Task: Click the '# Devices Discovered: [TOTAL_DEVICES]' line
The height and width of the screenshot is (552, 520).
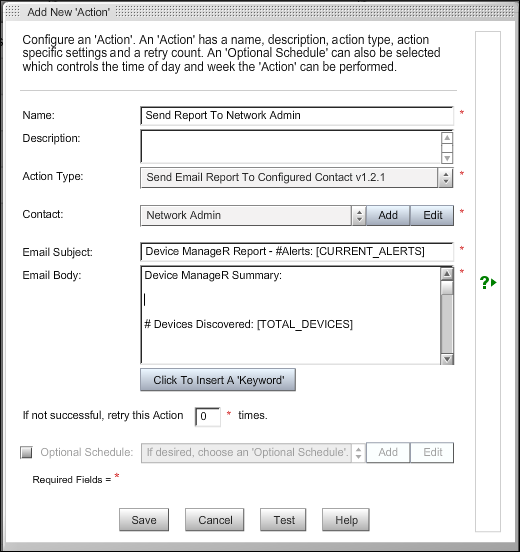Action: tap(249, 324)
